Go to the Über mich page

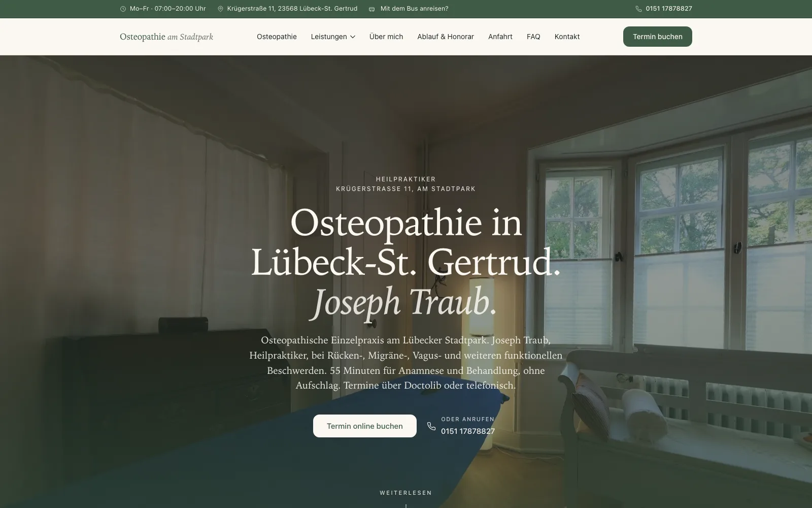386,37
